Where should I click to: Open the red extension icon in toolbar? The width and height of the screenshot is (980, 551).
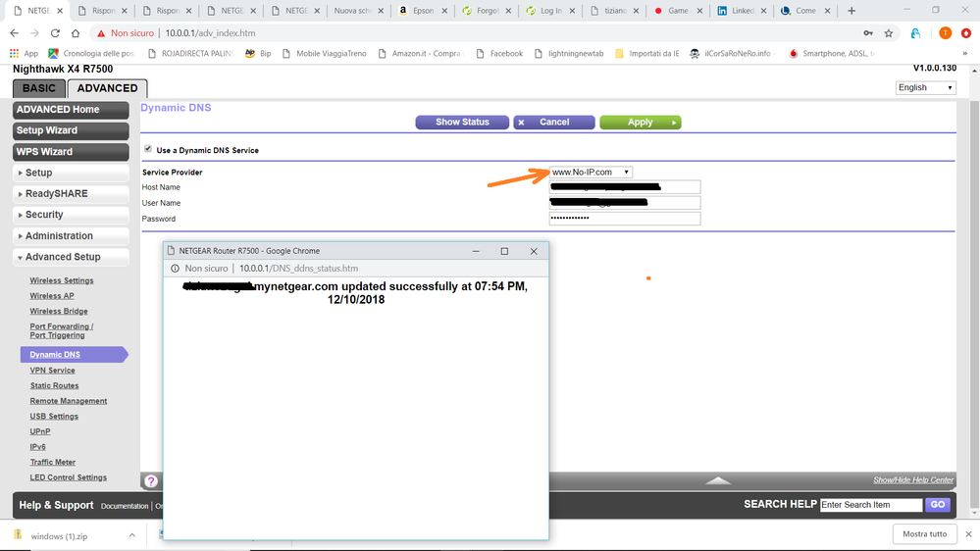coord(966,33)
